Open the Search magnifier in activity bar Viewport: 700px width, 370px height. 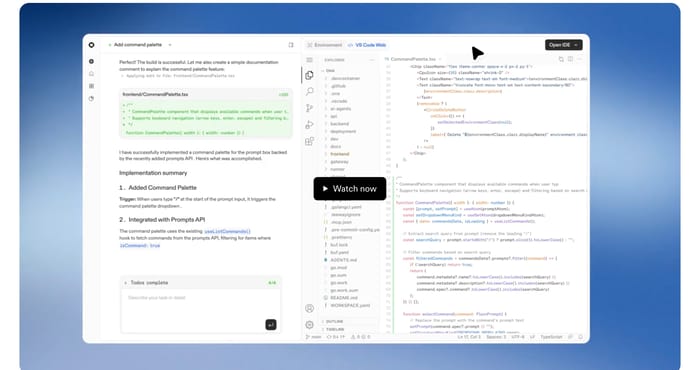coord(309,91)
